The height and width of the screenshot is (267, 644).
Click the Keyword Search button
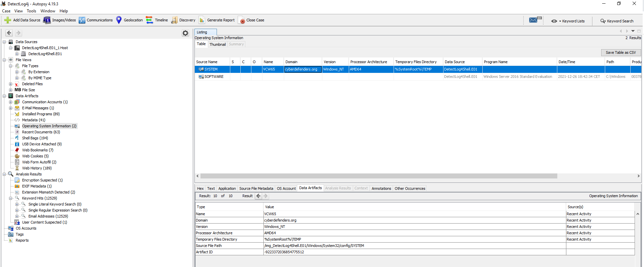617,21
